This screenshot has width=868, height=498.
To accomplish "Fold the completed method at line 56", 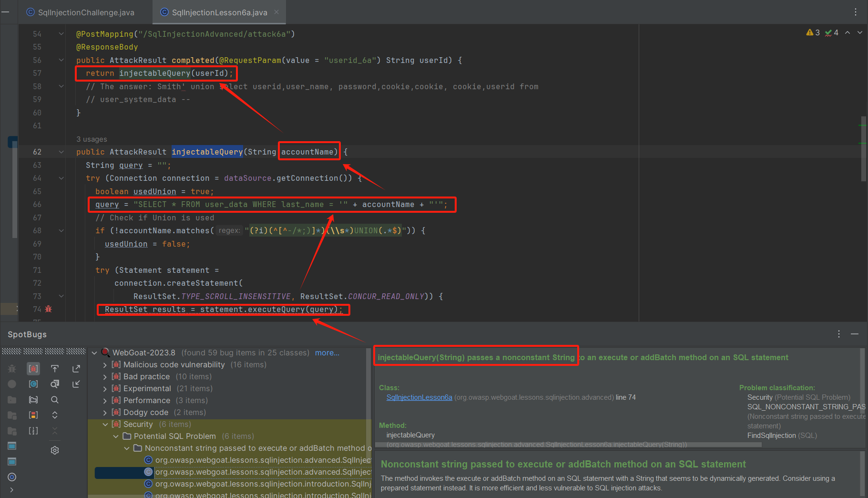I will pyautogui.click(x=61, y=60).
